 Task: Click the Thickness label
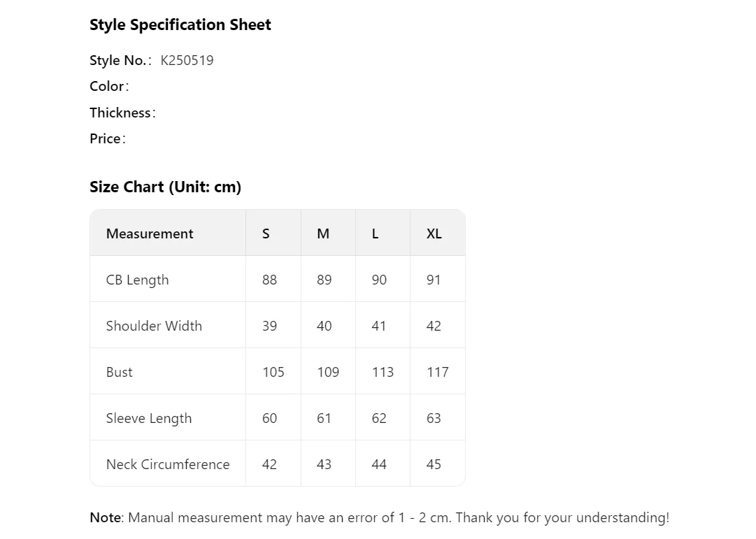pos(122,113)
